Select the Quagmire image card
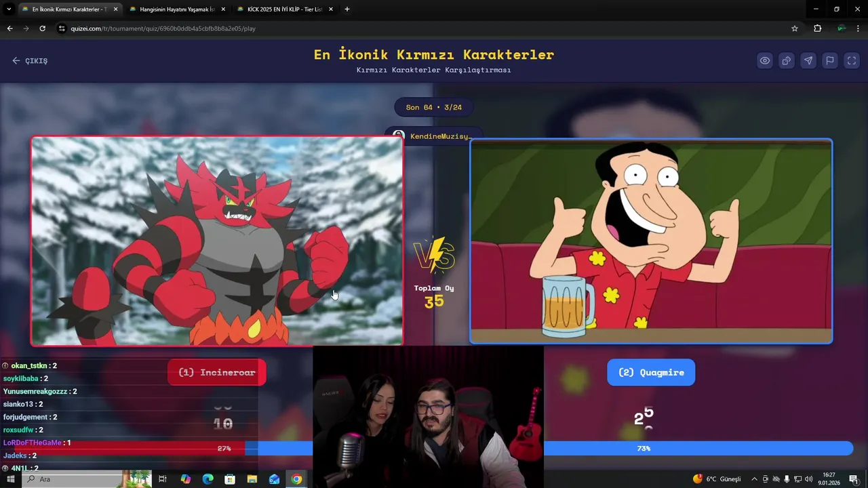Image resolution: width=868 pixels, height=488 pixels. point(651,241)
